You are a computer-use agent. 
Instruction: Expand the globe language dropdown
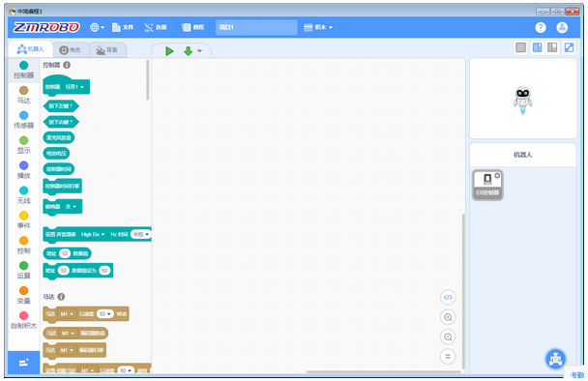point(97,27)
